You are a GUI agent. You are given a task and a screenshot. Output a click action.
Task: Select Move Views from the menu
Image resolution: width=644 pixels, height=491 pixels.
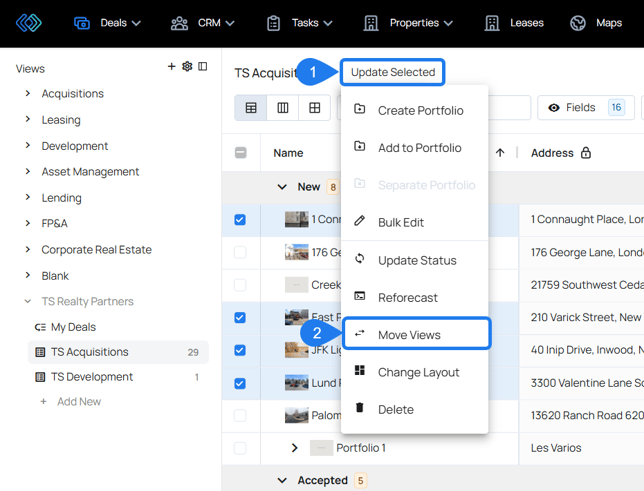tap(409, 335)
